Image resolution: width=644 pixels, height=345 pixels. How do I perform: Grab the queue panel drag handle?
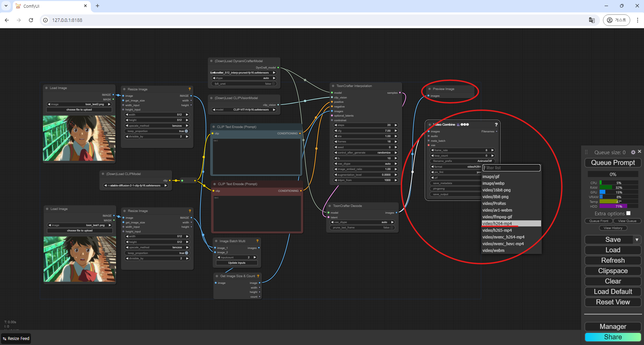(x=586, y=153)
